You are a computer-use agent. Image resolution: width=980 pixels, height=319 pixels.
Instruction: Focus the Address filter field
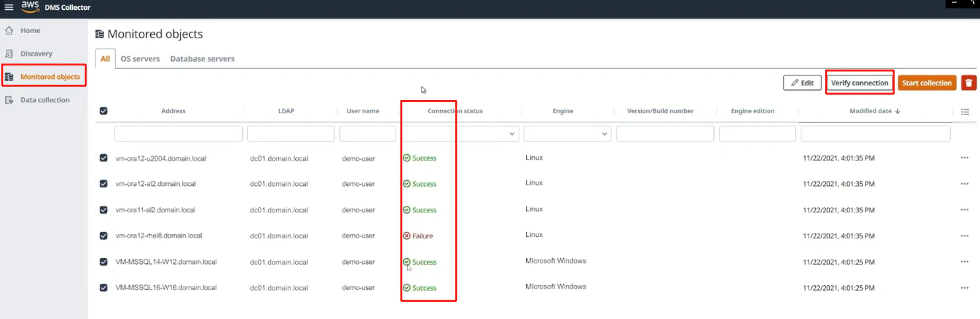pos(179,134)
